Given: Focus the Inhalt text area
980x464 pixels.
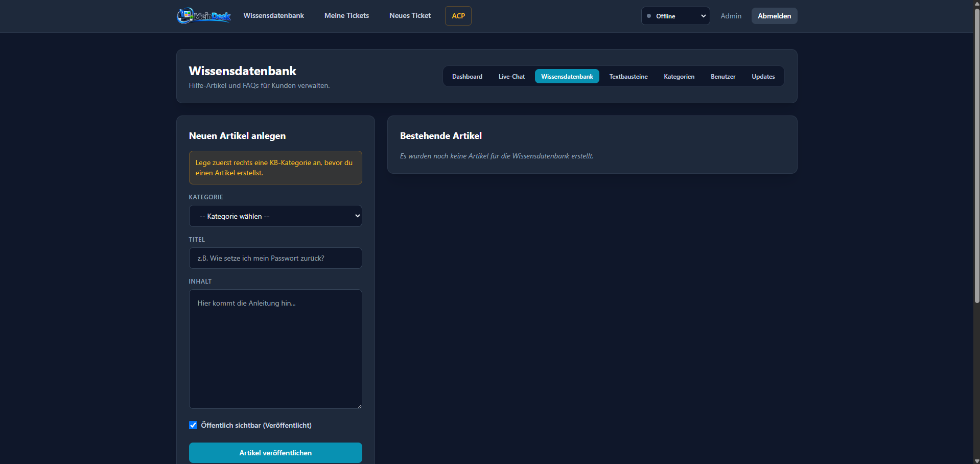Looking at the screenshot, I should (x=275, y=349).
